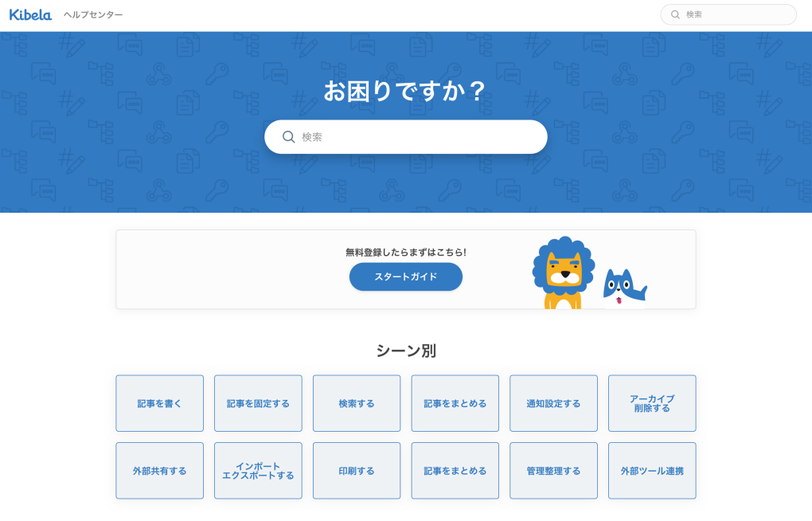Click inside the large hero search field
This screenshot has height=521, width=812.
click(x=406, y=136)
